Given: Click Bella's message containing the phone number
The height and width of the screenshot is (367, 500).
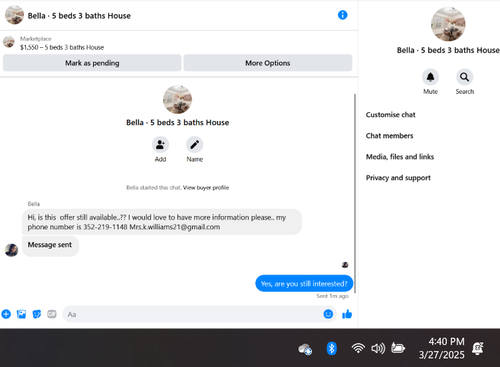Looking at the screenshot, I should click(162, 222).
